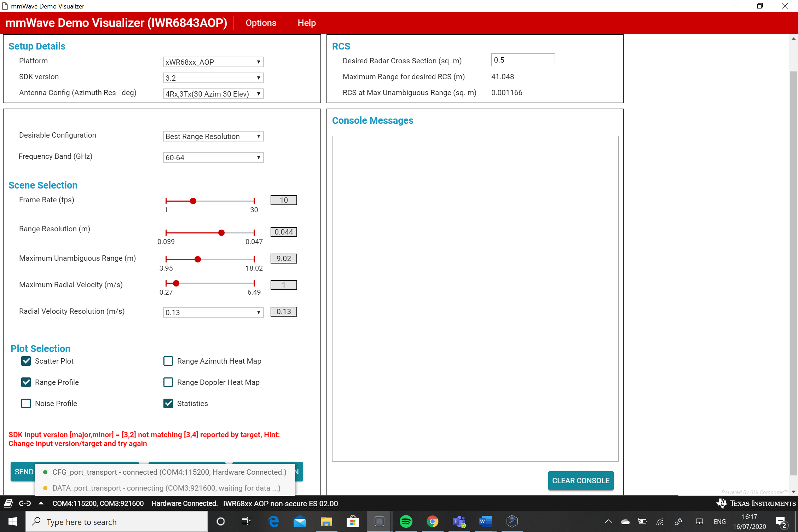The height and width of the screenshot is (532, 798).
Task: Click the COM4:115200, COM3:921600 status text
Action: point(98,503)
